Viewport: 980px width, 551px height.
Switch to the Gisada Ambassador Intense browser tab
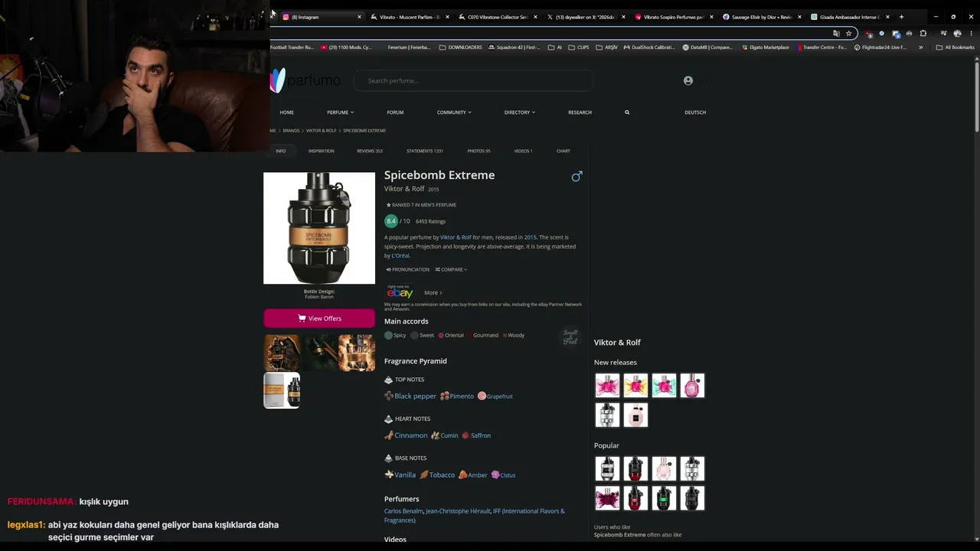pyautogui.click(x=849, y=17)
